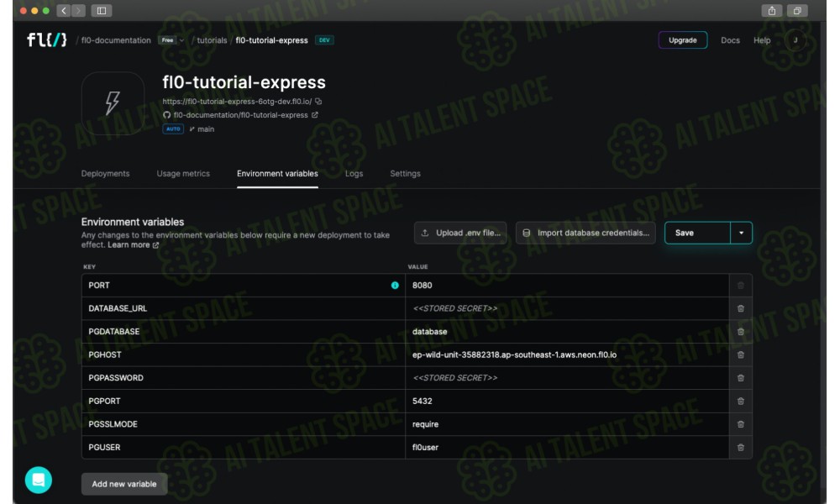Click the AUTO deploy badge
Screen dimensions: 840x504
tap(173, 129)
